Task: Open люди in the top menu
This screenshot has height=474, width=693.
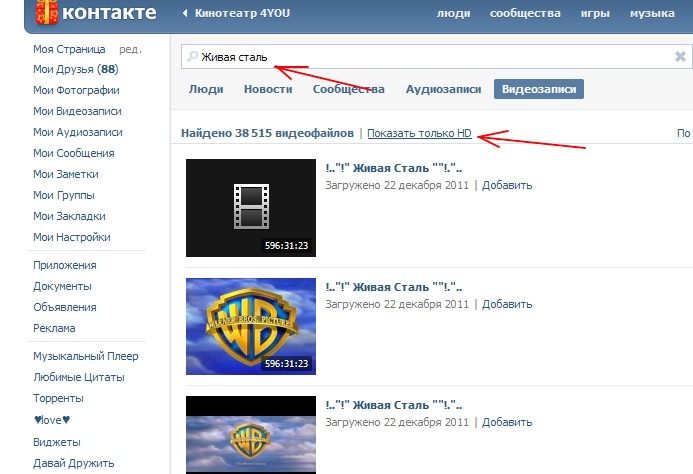Action: point(453,13)
